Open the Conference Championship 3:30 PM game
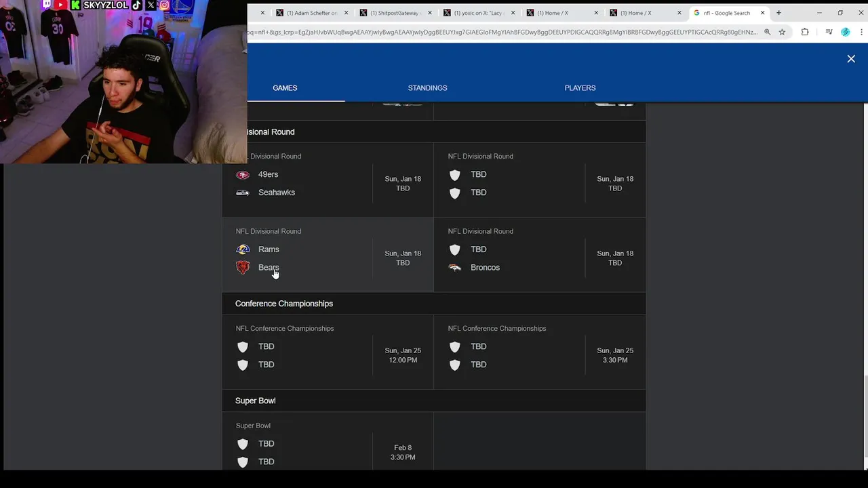Screen dimensions: 868x488 615,355
